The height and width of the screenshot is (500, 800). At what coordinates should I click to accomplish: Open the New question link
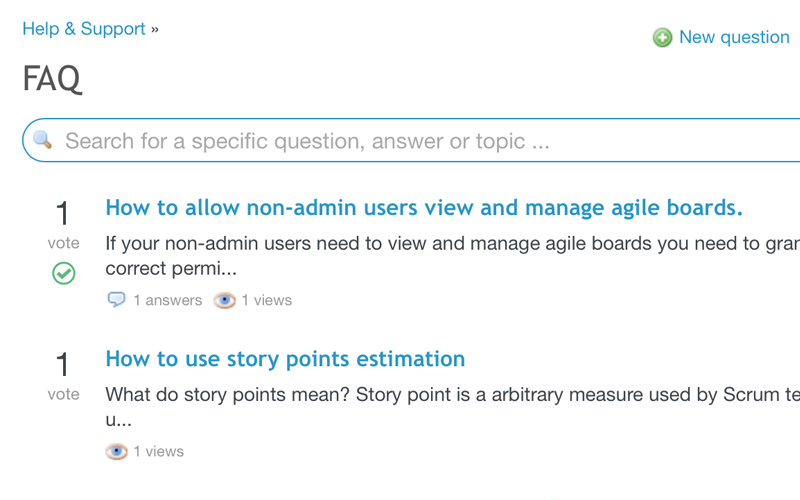click(734, 37)
